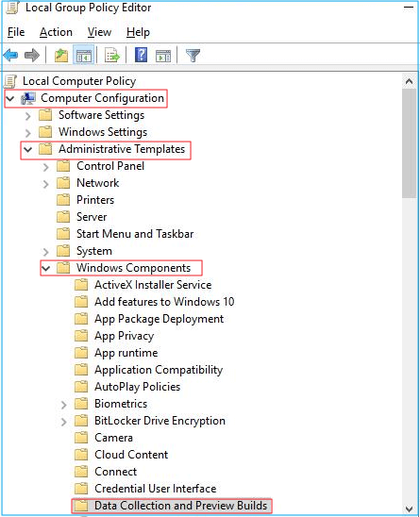Screen dimensions: 420x517
Task: Expand the Control Panel node
Action: point(46,167)
